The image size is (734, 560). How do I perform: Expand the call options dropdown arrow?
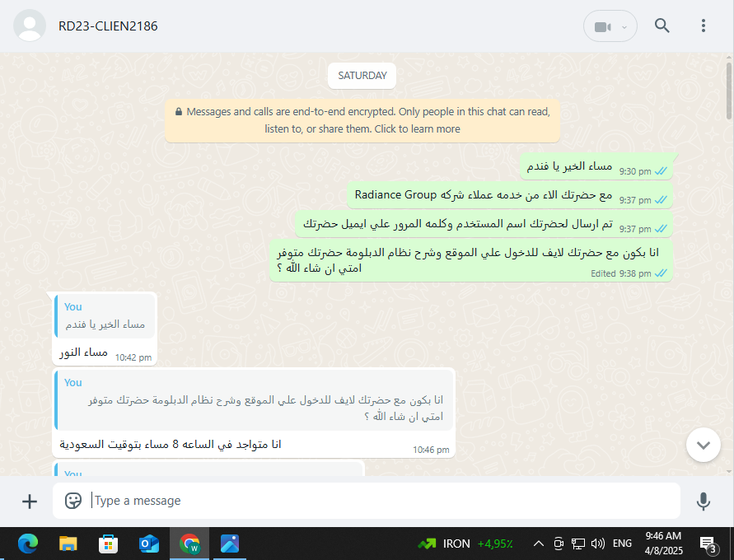click(624, 27)
